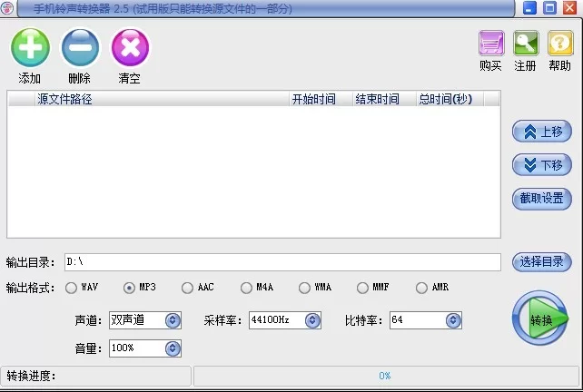Pick the AMR output format
This screenshot has height=392, width=583.
(421, 288)
